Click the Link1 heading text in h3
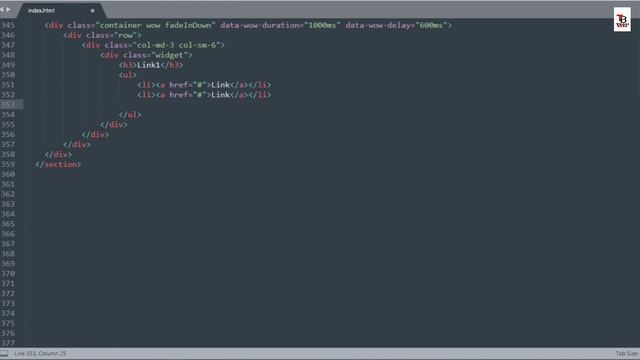Viewport: 640px width, 360px height. 149,65
